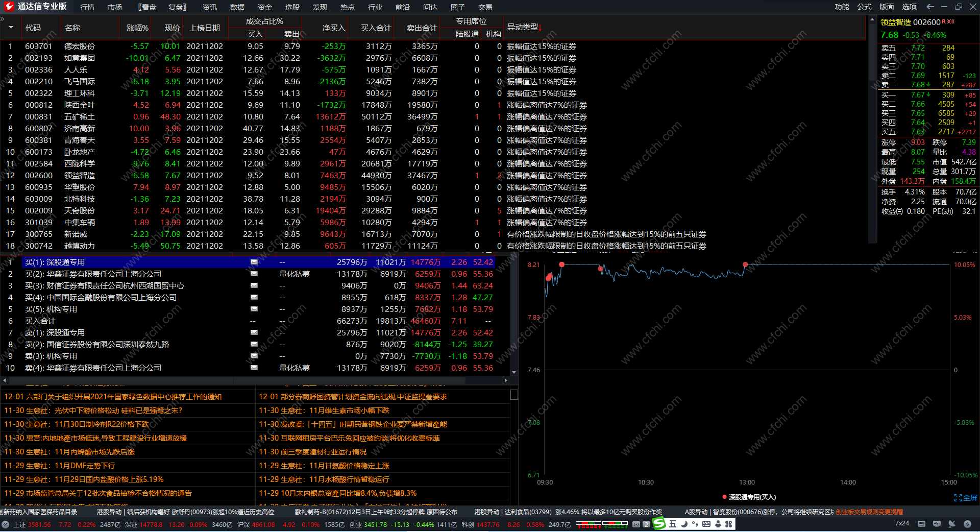
Task: Switch to the 复盘 mode
Action: 178,7
